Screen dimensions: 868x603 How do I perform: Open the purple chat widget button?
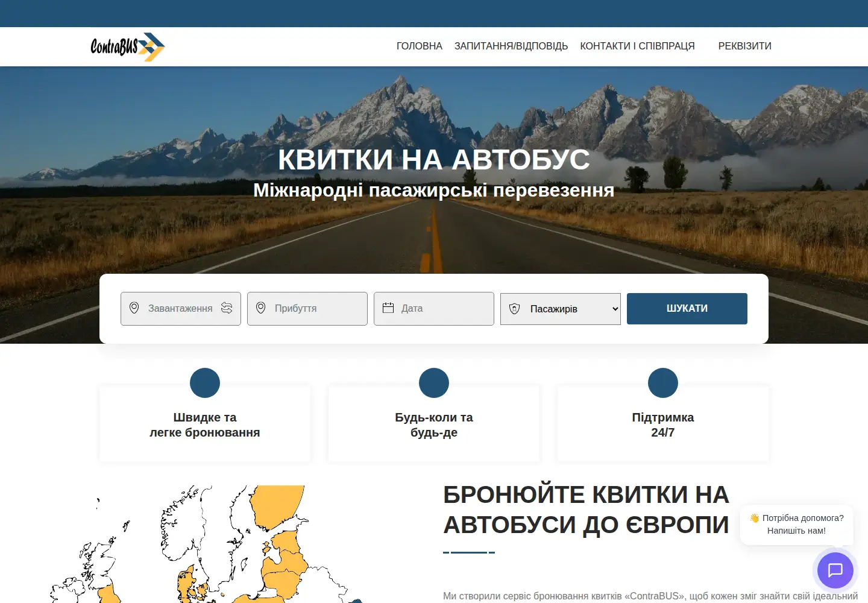point(835,570)
